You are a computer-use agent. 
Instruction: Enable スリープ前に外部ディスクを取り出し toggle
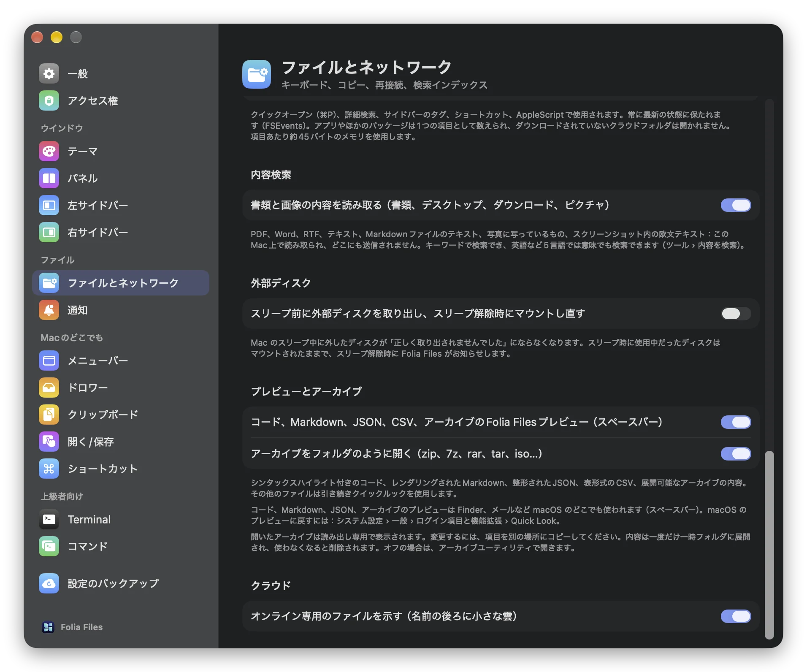pyautogui.click(x=736, y=314)
